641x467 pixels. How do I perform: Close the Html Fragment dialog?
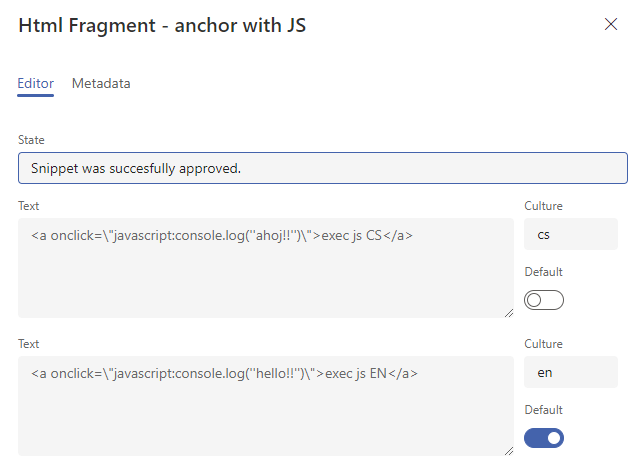click(611, 24)
